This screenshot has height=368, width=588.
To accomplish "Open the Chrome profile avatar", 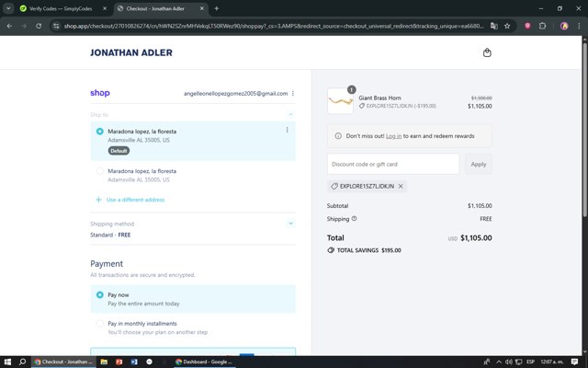I will pos(564,26).
